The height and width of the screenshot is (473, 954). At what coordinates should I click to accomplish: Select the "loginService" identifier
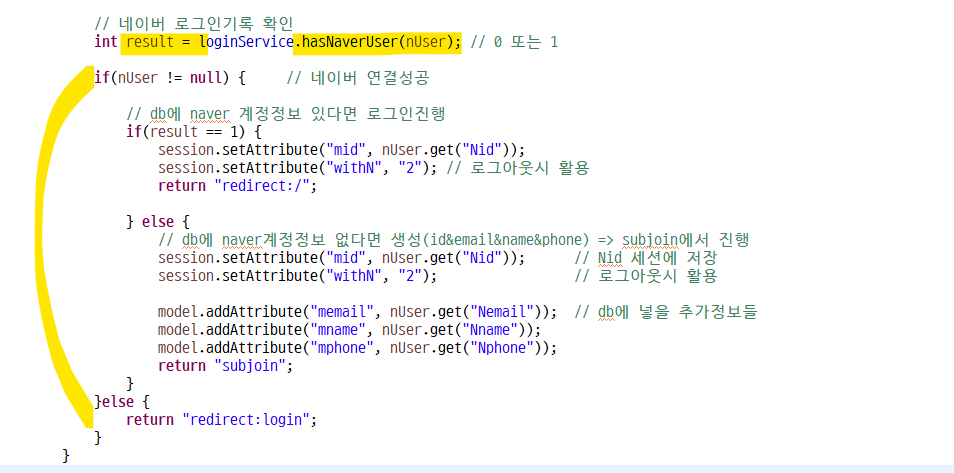(246, 43)
